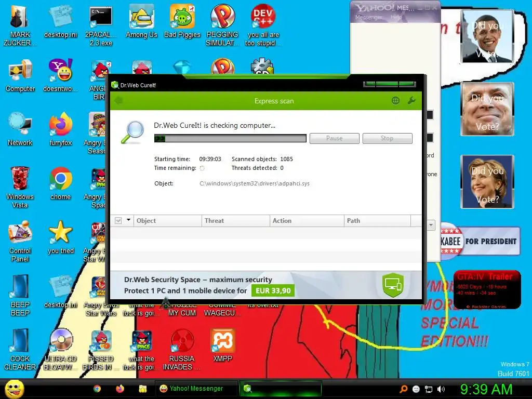
Task: Click the scanned objects count 1085
Action: 286,159
